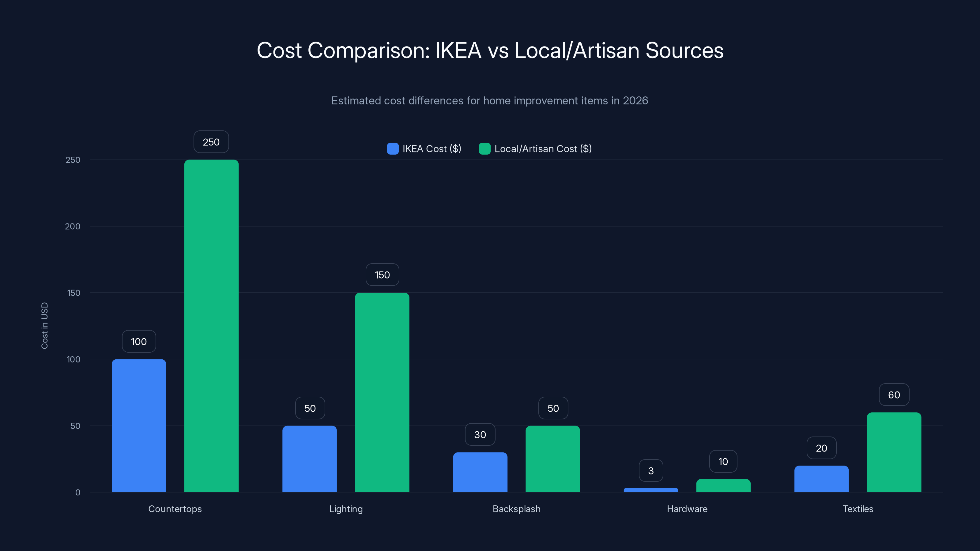The width and height of the screenshot is (980, 551).
Task: Click the 60 data label above Textiles
Action: (x=894, y=395)
